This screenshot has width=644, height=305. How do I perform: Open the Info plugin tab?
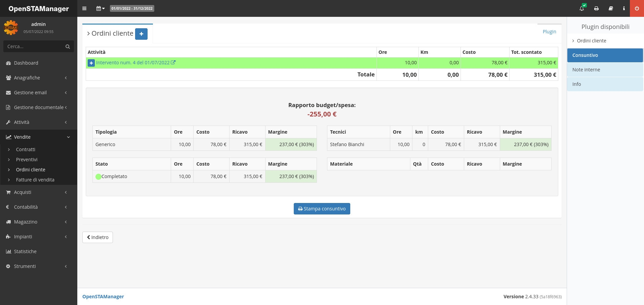605,84
